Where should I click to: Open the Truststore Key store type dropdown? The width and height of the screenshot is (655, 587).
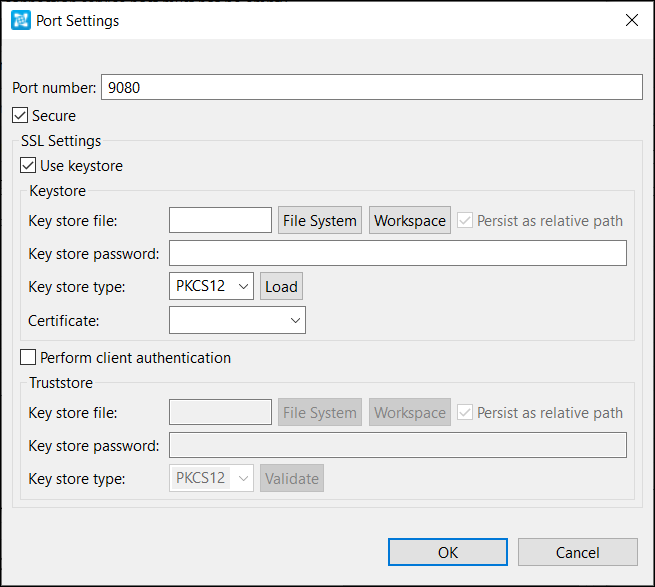[x=211, y=478]
